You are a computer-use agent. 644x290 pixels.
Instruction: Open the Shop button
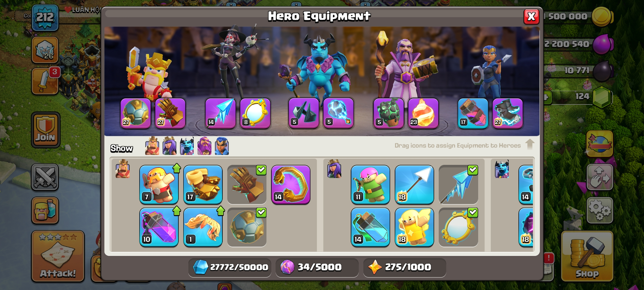(587, 256)
